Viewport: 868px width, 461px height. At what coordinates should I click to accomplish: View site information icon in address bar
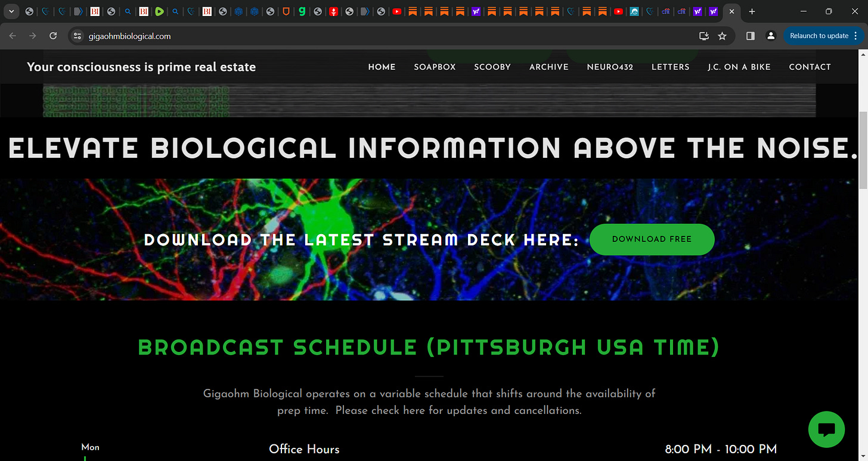point(77,36)
